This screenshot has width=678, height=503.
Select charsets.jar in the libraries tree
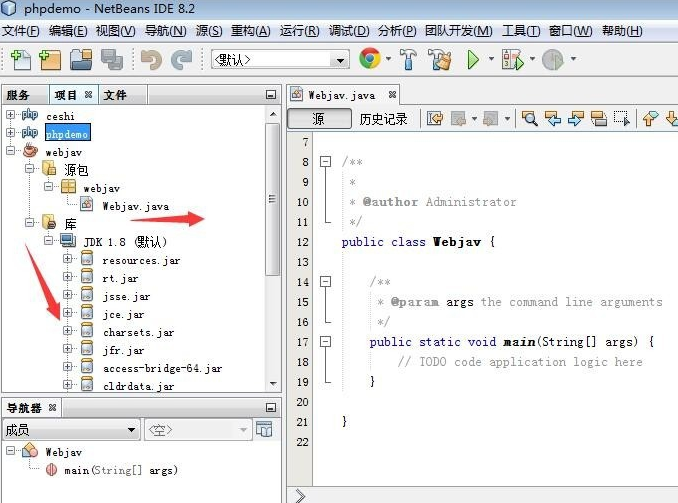coord(138,332)
